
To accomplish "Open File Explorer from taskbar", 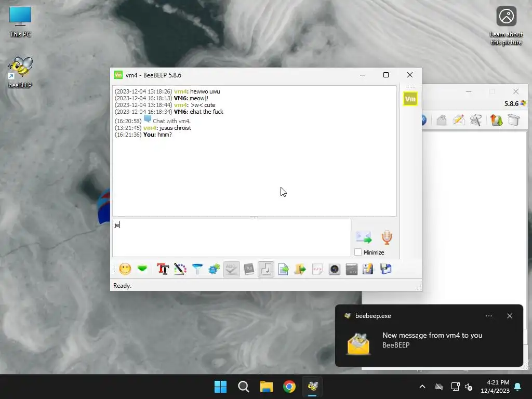I will pos(267,387).
